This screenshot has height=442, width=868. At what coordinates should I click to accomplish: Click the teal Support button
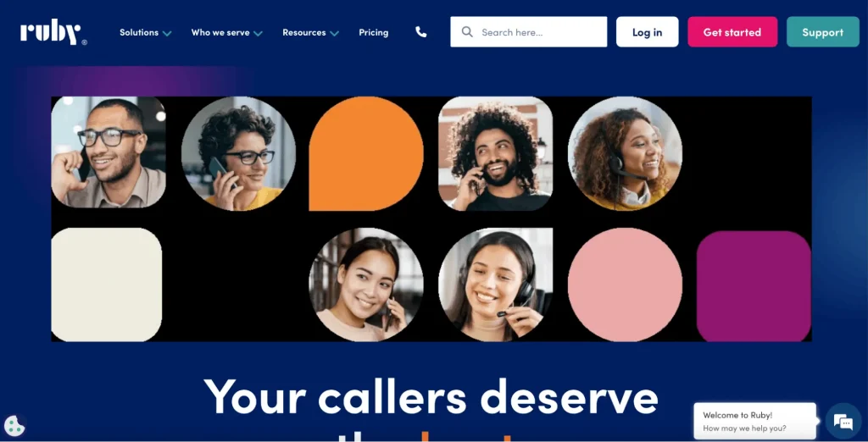pyautogui.click(x=822, y=32)
